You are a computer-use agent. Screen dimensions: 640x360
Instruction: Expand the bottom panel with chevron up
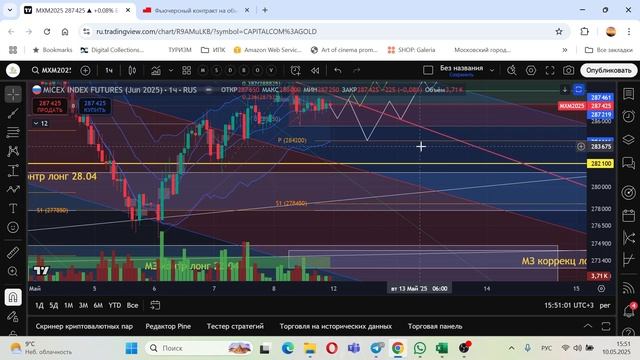tap(588, 326)
